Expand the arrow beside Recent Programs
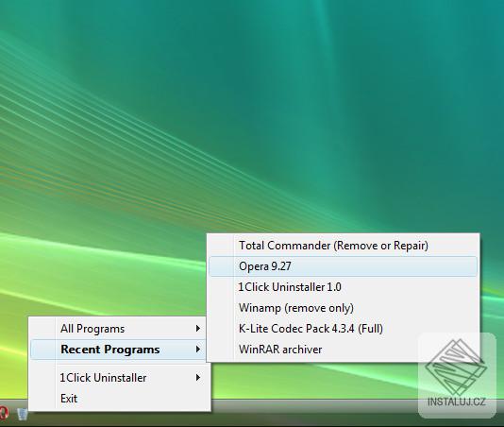Viewport: 504px width, 427px height. pyautogui.click(x=198, y=350)
